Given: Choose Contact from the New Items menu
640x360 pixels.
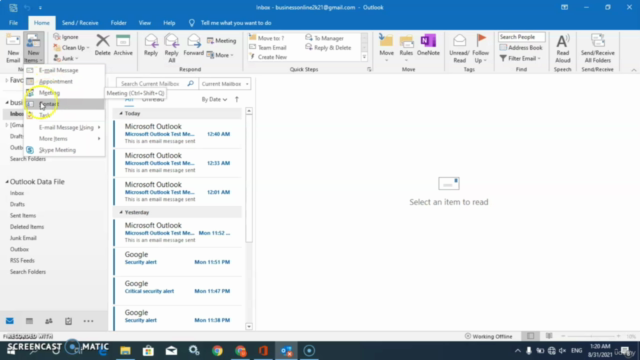Looking at the screenshot, I should 64,104.
